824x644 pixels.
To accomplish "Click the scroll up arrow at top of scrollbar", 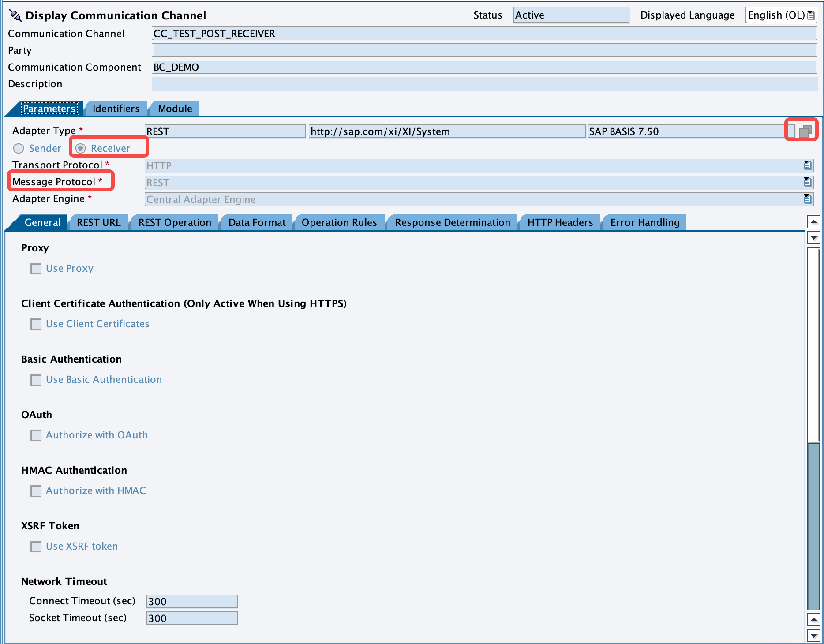I will click(x=813, y=222).
